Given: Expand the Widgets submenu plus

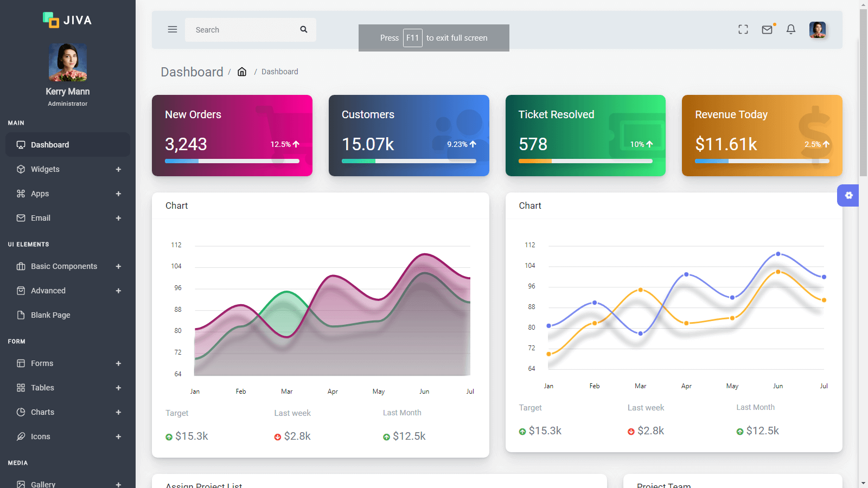Looking at the screenshot, I should [118, 169].
